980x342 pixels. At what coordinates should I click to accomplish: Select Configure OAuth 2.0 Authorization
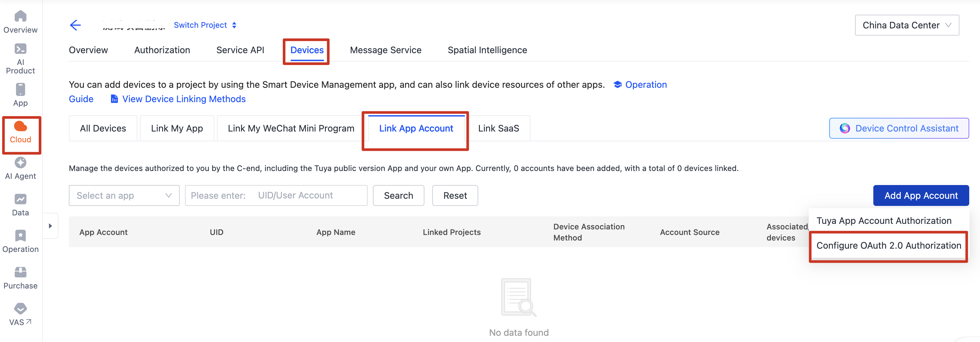pos(888,245)
